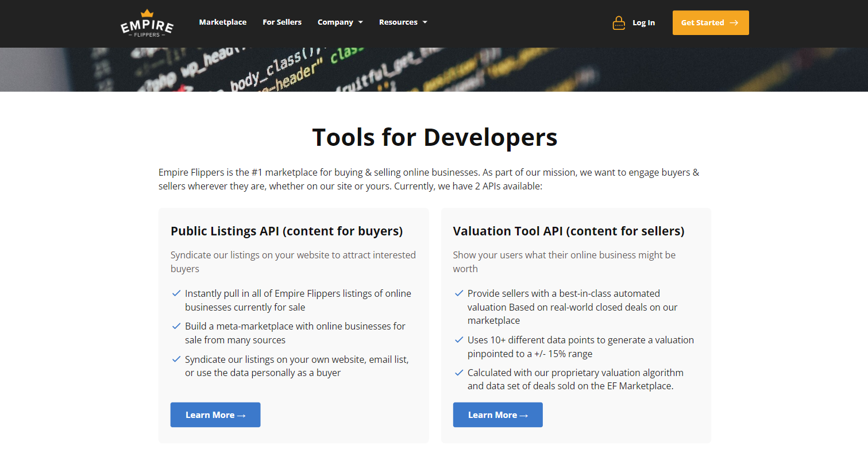
Task: Click the padlock icon beside Log In
Action: coord(619,23)
